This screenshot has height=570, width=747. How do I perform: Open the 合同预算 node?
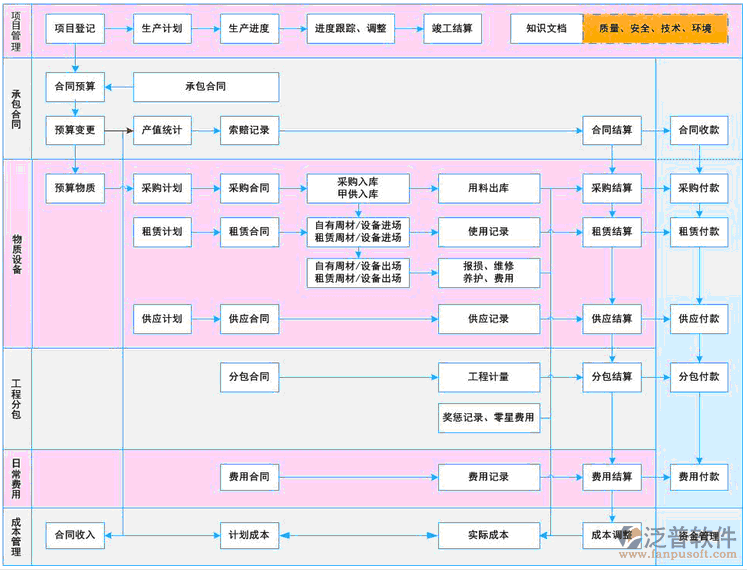click(75, 87)
